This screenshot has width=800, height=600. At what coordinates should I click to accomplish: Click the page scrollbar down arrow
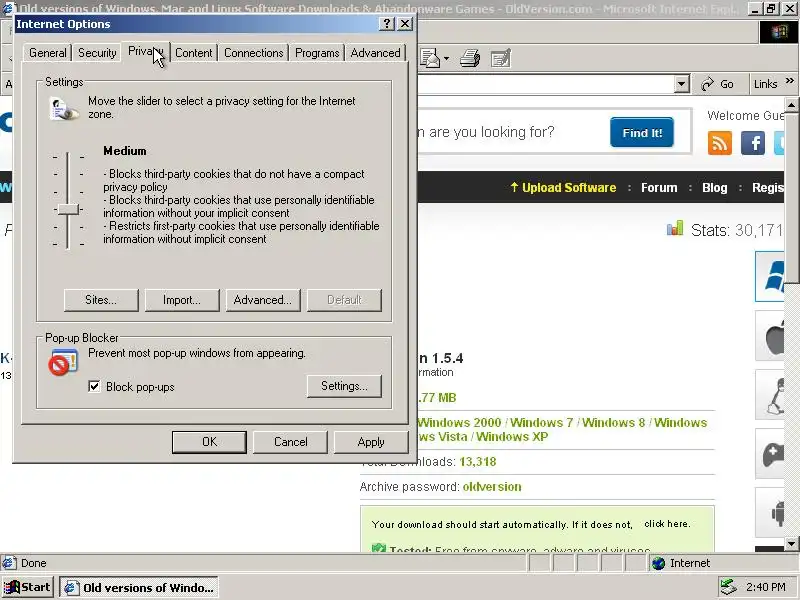(791, 543)
